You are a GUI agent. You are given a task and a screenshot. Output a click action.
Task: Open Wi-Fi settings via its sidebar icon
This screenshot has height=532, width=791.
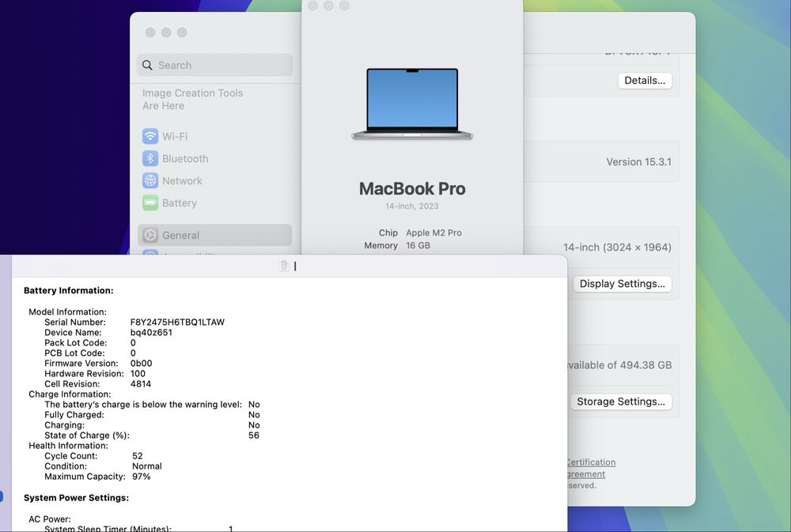[149, 136]
